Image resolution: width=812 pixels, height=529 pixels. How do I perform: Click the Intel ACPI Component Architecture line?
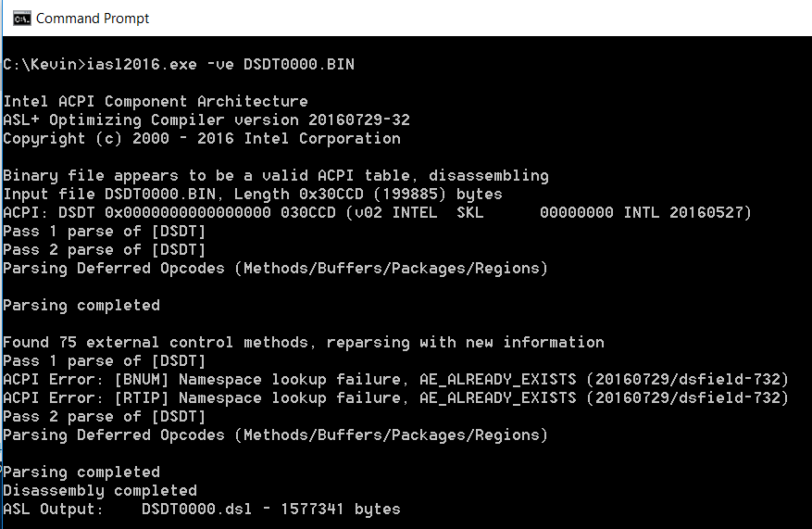156,102
